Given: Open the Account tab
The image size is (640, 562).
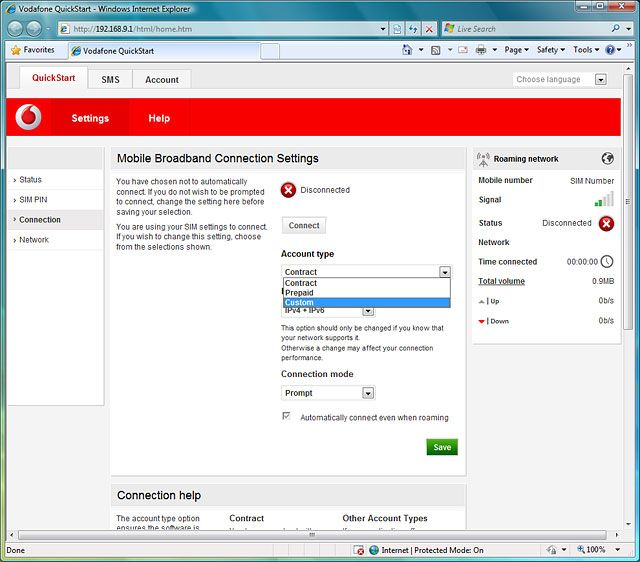Looking at the screenshot, I should click(162, 80).
